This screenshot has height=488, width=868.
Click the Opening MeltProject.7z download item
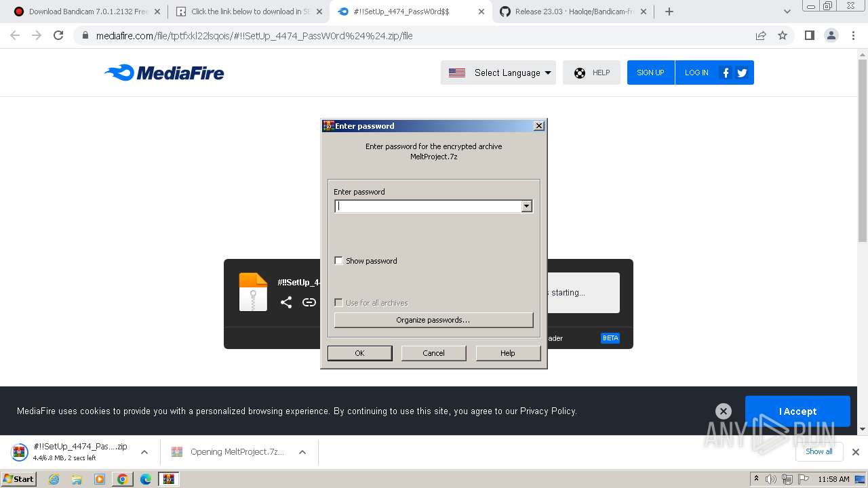point(229,452)
